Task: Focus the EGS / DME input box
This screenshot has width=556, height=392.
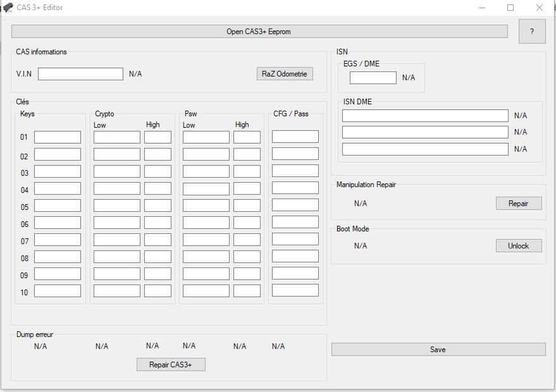Action: [373, 78]
